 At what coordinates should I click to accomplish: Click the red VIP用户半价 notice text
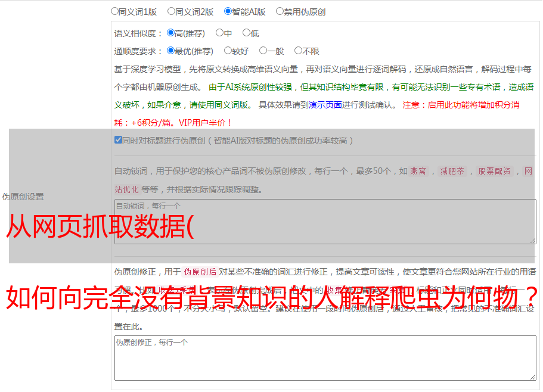(205, 123)
